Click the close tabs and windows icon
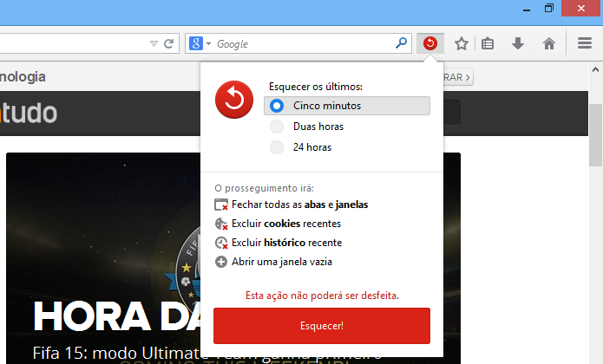 221,205
